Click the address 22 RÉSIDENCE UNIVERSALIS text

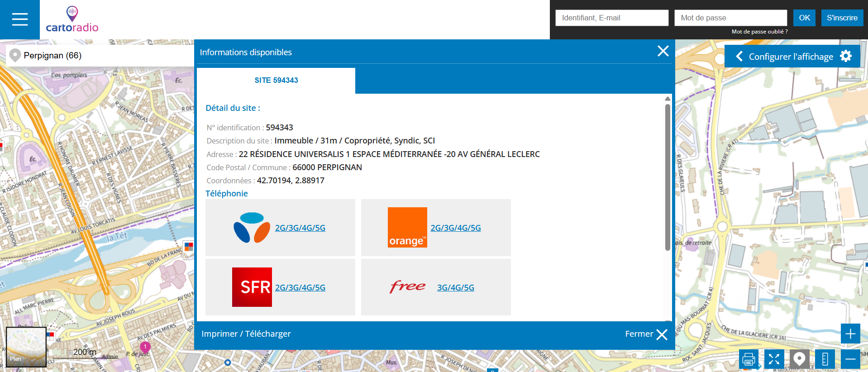point(389,154)
